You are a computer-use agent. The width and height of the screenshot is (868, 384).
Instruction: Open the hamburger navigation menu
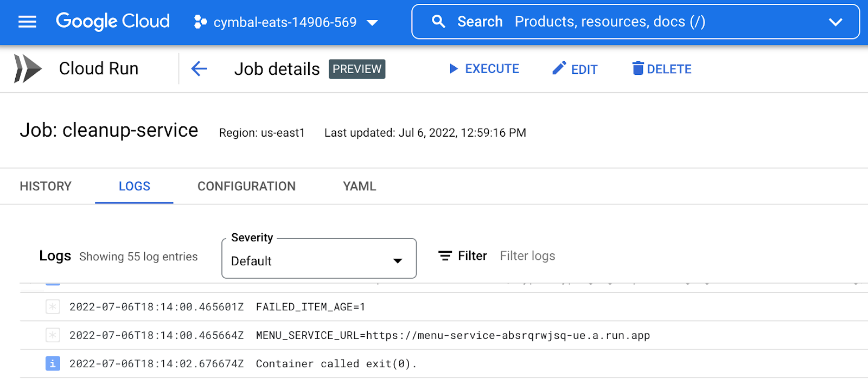pos(27,22)
